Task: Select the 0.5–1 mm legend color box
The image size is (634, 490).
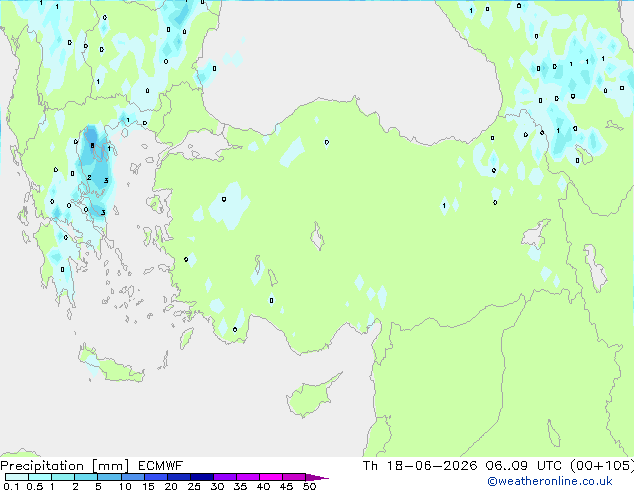Action: pyautogui.click(x=40, y=477)
